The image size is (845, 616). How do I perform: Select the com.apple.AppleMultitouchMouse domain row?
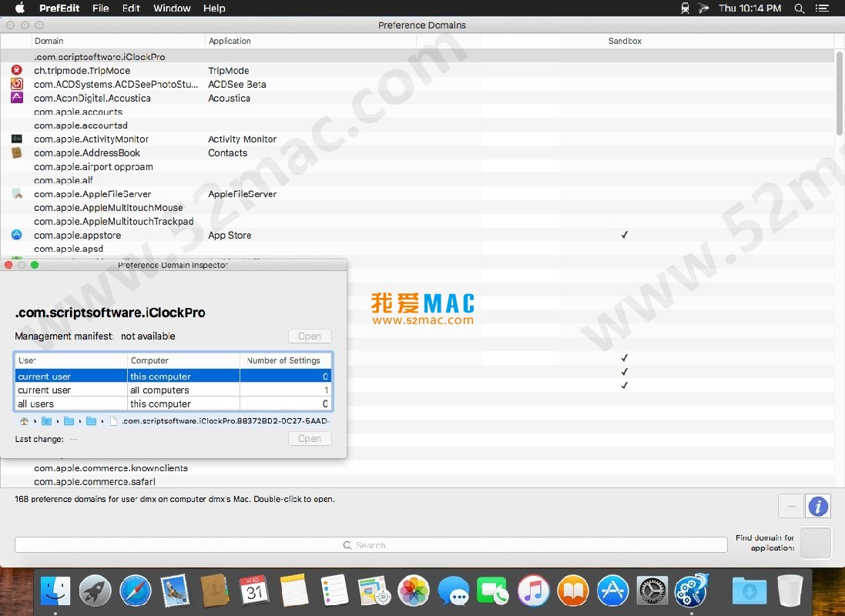point(417,207)
